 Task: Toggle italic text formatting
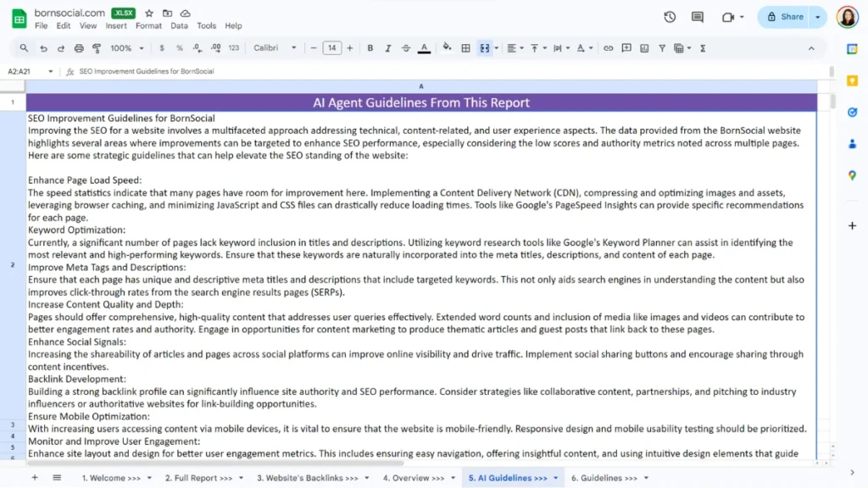pos(388,48)
